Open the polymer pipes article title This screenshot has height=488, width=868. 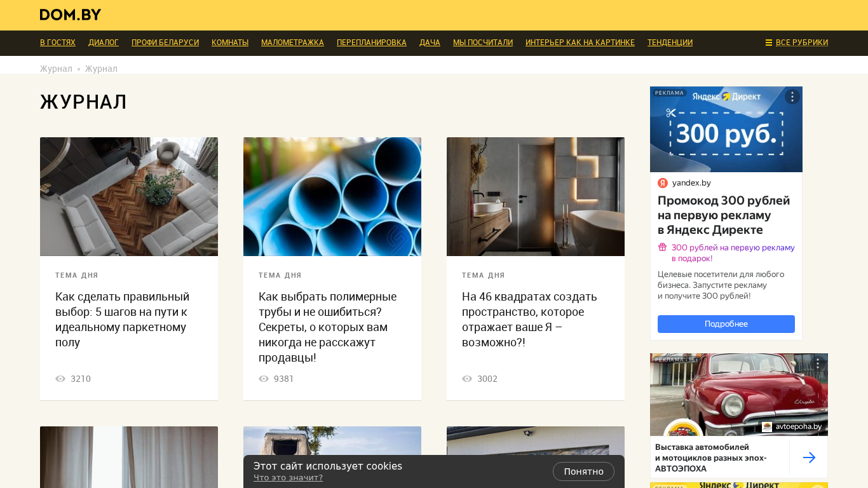(x=327, y=327)
